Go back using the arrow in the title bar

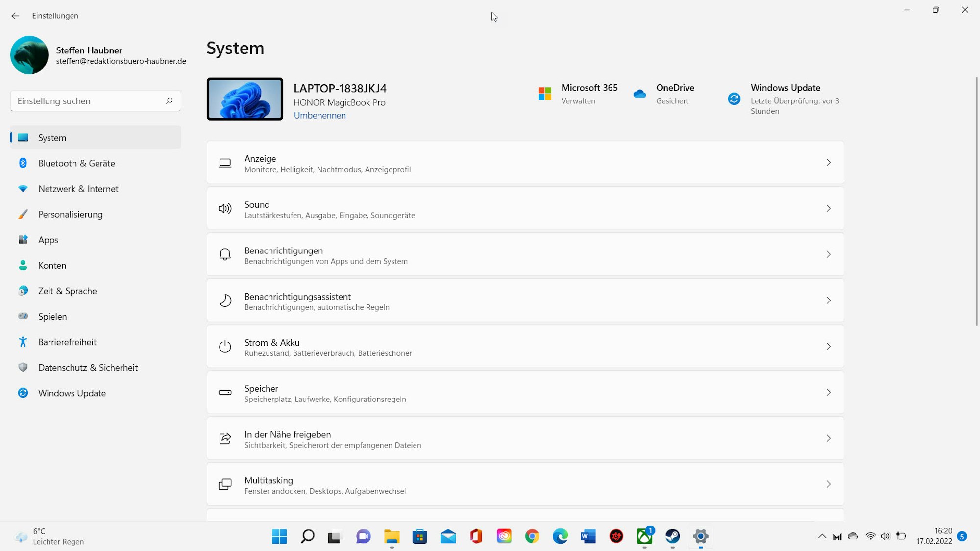click(x=15, y=16)
